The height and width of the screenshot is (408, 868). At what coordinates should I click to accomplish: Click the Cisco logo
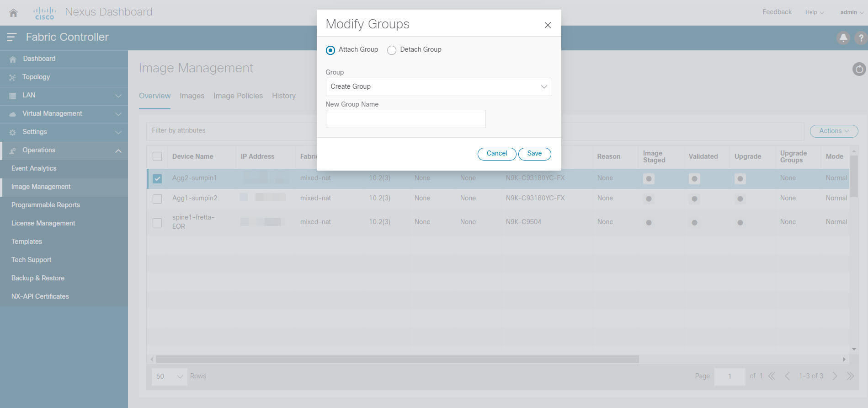(x=45, y=13)
